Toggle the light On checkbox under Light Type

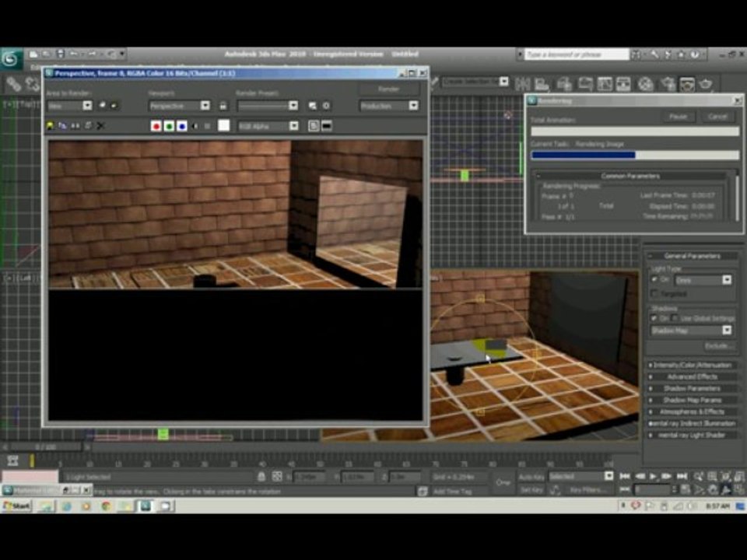[654, 279]
